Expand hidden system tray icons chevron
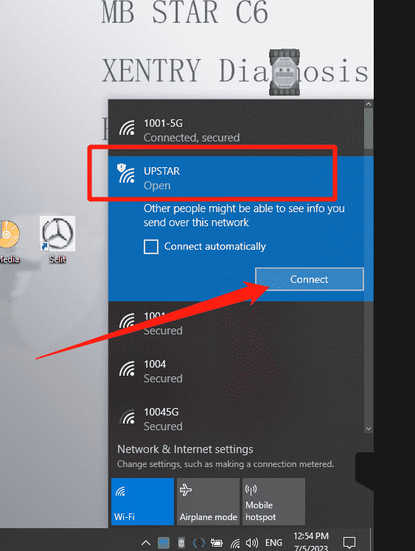The image size is (415, 551). [x=146, y=543]
